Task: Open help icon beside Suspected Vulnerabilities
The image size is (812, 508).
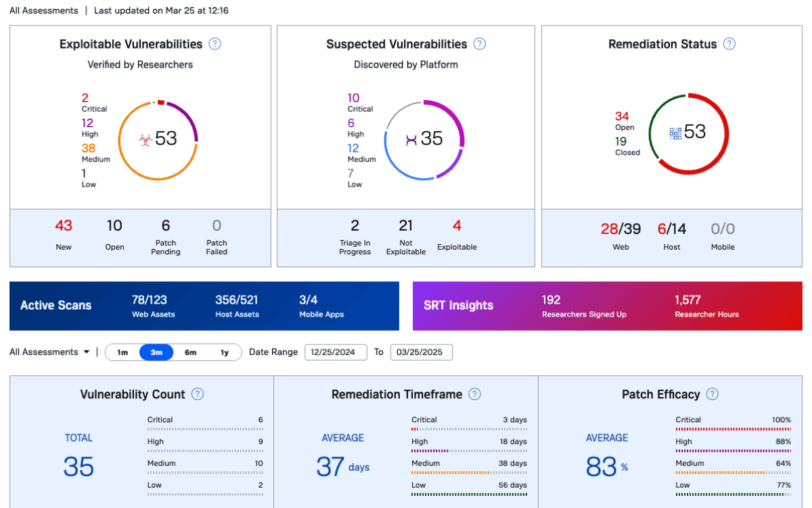Action: (x=479, y=44)
